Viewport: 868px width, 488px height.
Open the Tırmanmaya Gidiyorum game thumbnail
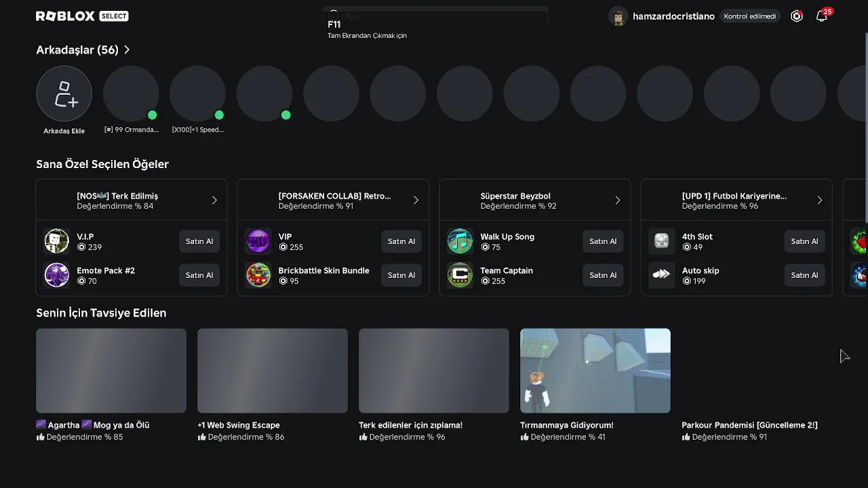pyautogui.click(x=595, y=371)
